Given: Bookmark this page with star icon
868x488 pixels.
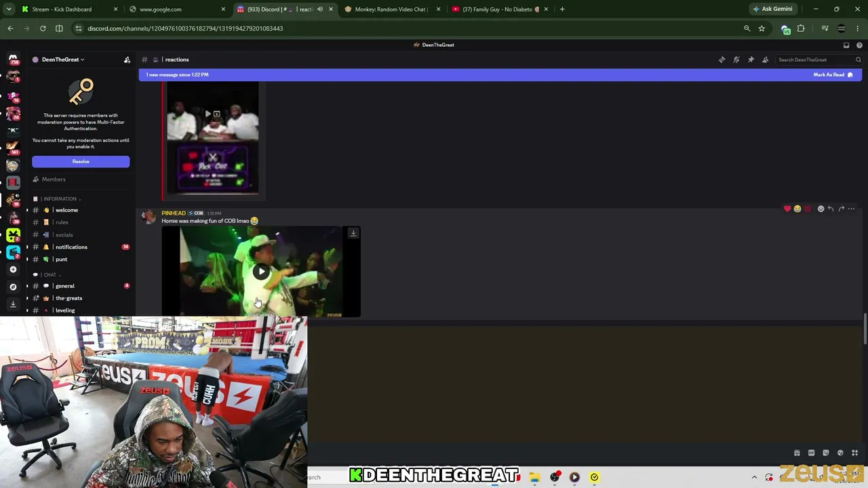Looking at the screenshot, I should (x=762, y=28).
